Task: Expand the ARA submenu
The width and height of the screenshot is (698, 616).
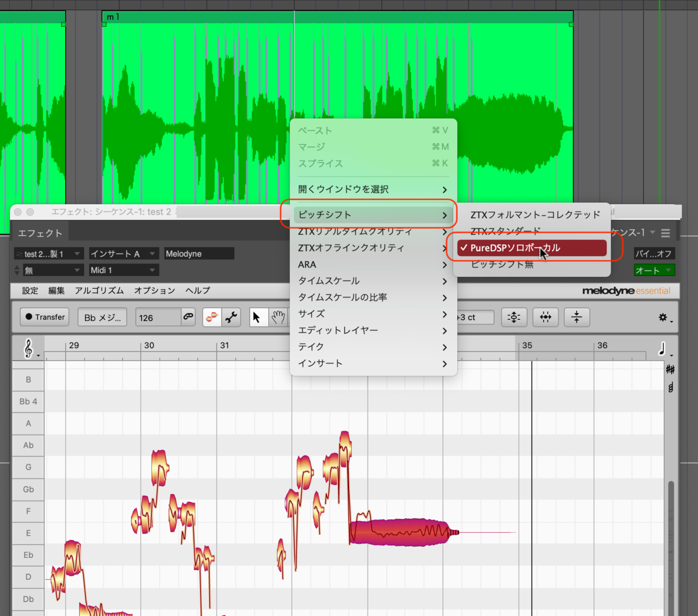Action: click(x=373, y=265)
